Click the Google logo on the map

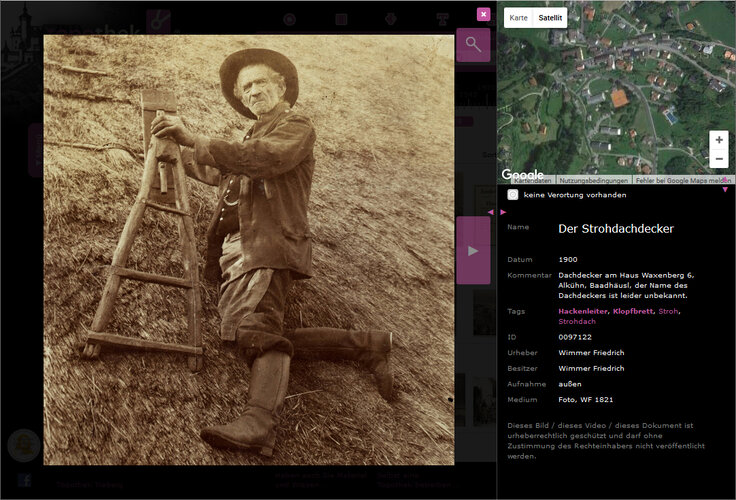[521, 175]
